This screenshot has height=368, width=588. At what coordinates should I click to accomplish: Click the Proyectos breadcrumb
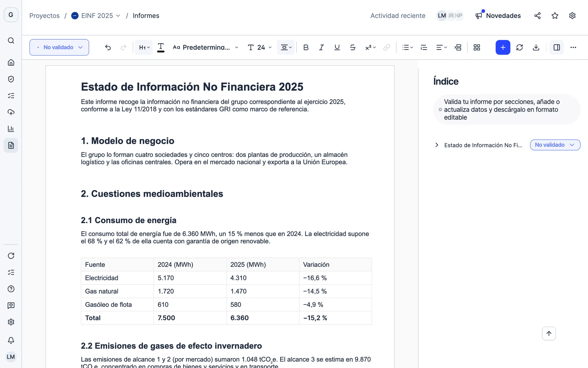click(44, 16)
